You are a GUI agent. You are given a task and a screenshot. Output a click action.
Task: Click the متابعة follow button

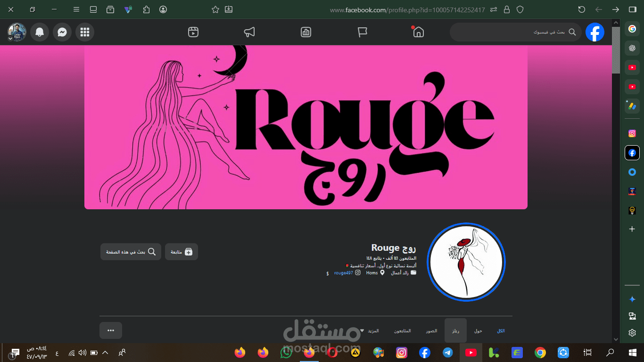pos(182,252)
